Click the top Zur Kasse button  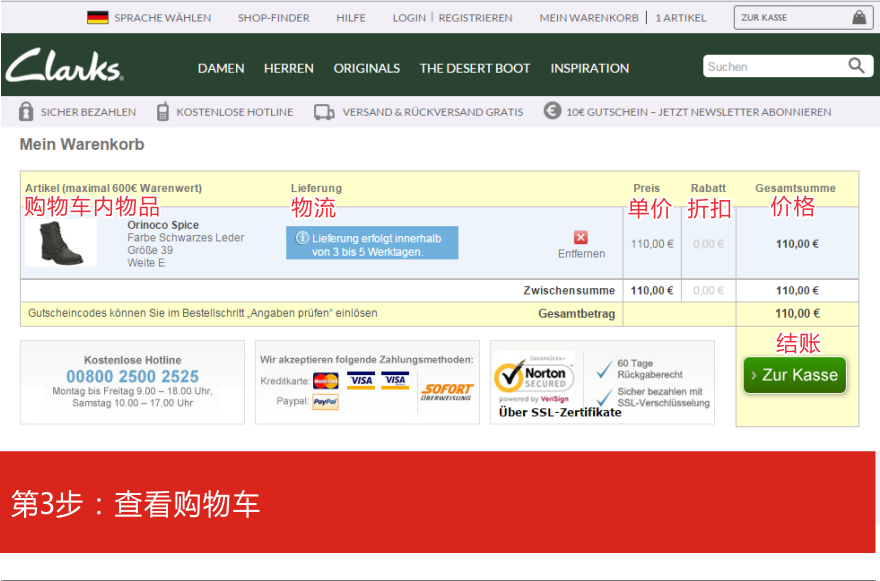point(803,18)
